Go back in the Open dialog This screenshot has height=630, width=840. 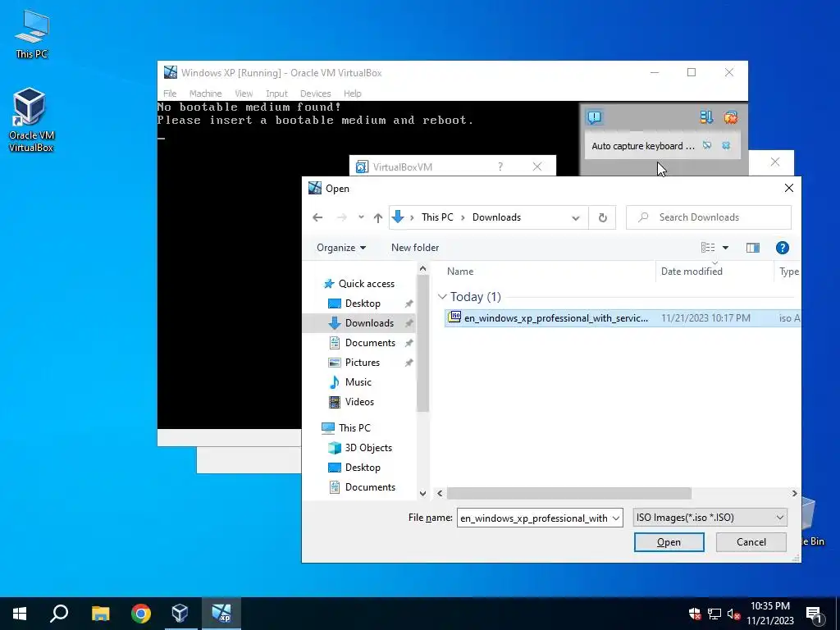click(317, 217)
